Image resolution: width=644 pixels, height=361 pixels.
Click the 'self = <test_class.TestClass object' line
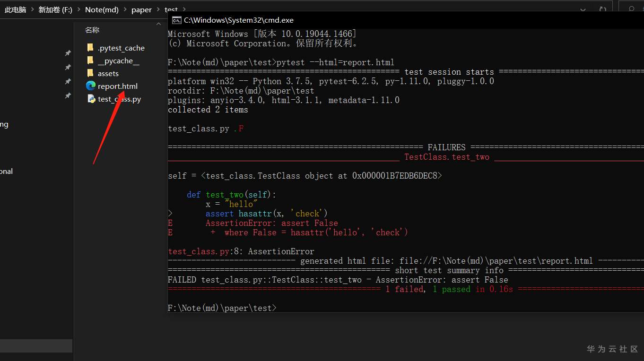(x=305, y=176)
